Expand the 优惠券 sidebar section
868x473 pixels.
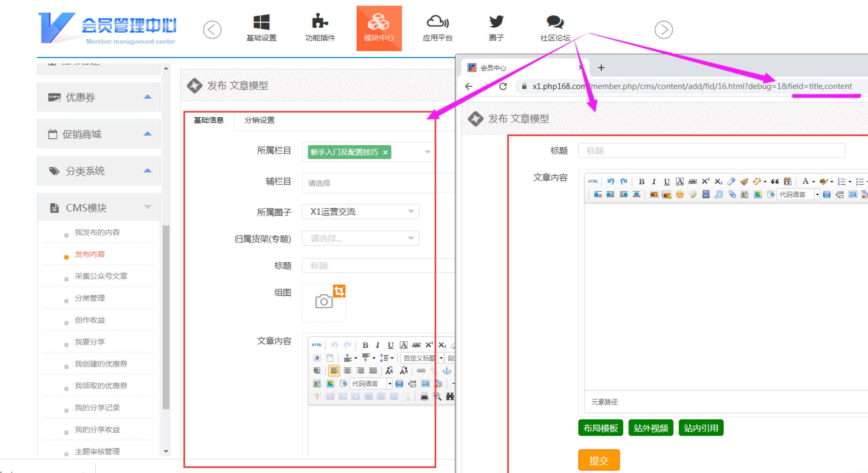click(99, 97)
